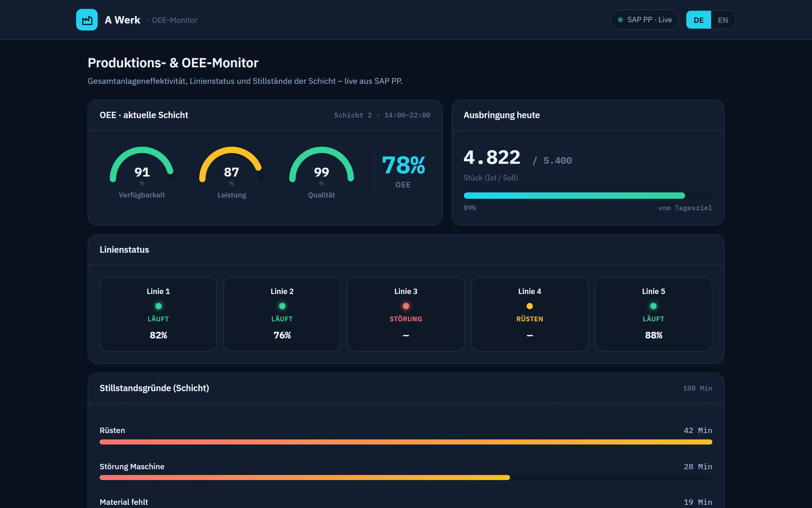
Task: Click the Produktions- & OEE-Monitor page title
Action: [x=173, y=63]
